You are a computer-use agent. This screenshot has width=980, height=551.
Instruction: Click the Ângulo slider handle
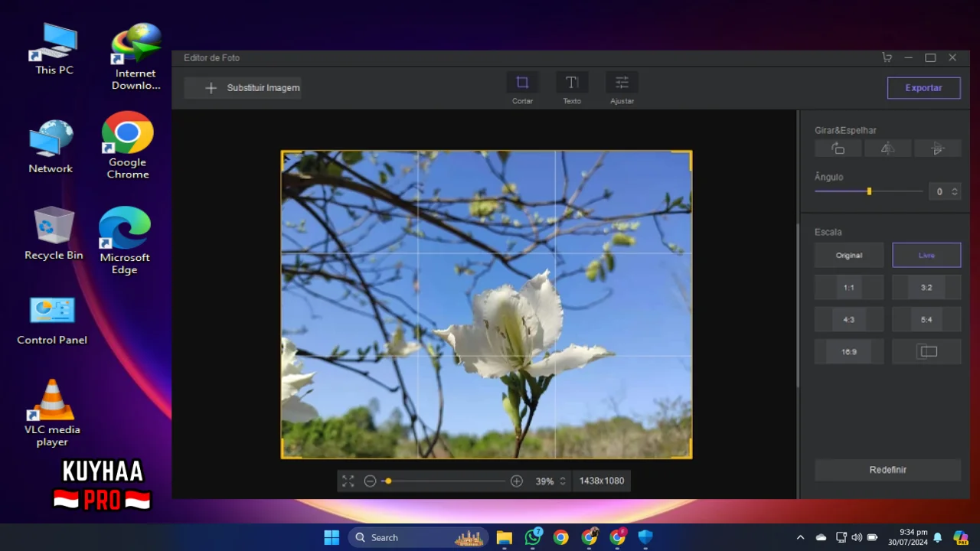point(869,191)
